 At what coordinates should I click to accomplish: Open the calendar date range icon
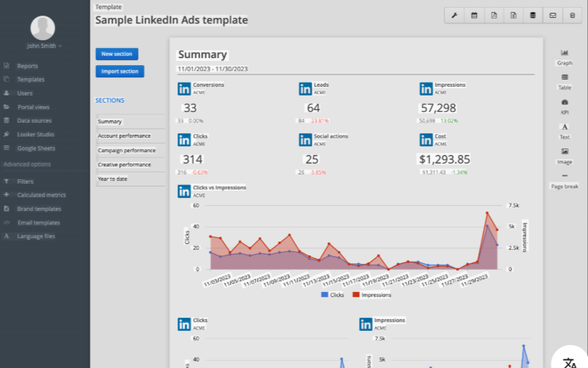coord(474,15)
